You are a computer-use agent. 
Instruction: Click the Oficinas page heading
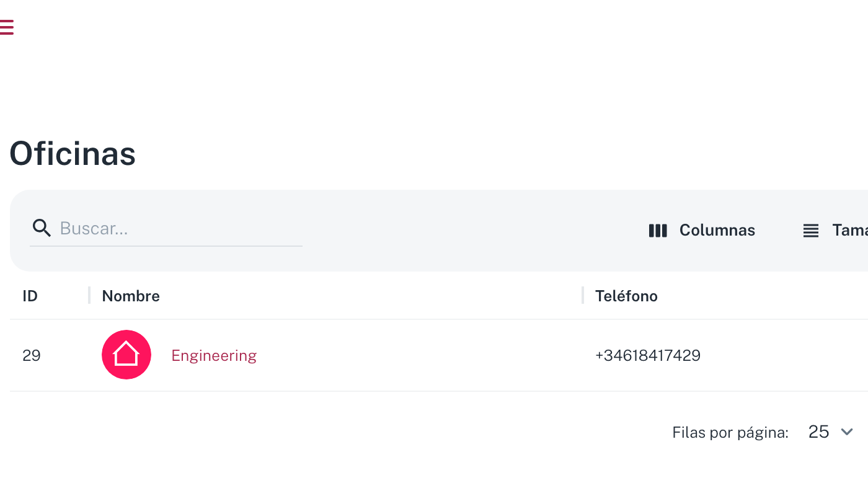(x=73, y=154)
